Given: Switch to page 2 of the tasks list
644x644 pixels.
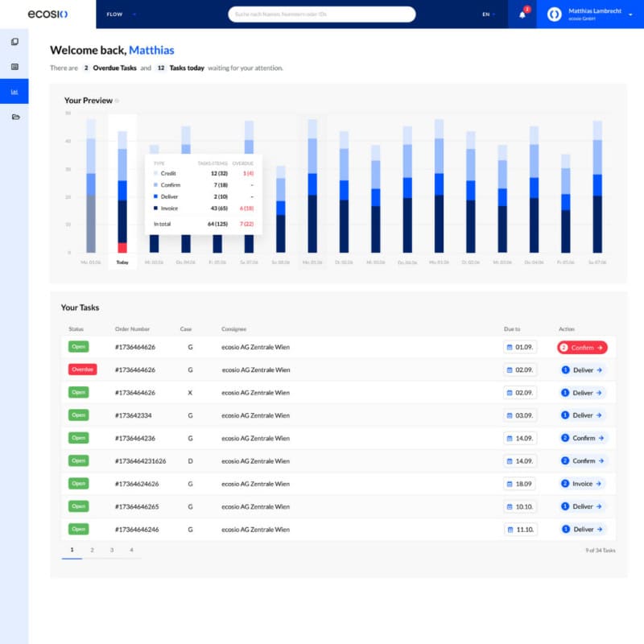Looking at the screenshot, I should point(91,549).
